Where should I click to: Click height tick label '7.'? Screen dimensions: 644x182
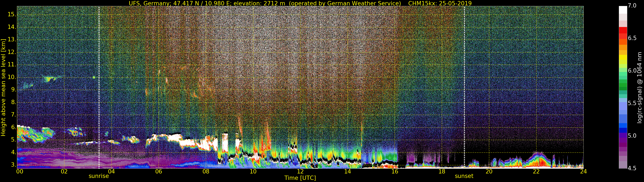point(13,115)
